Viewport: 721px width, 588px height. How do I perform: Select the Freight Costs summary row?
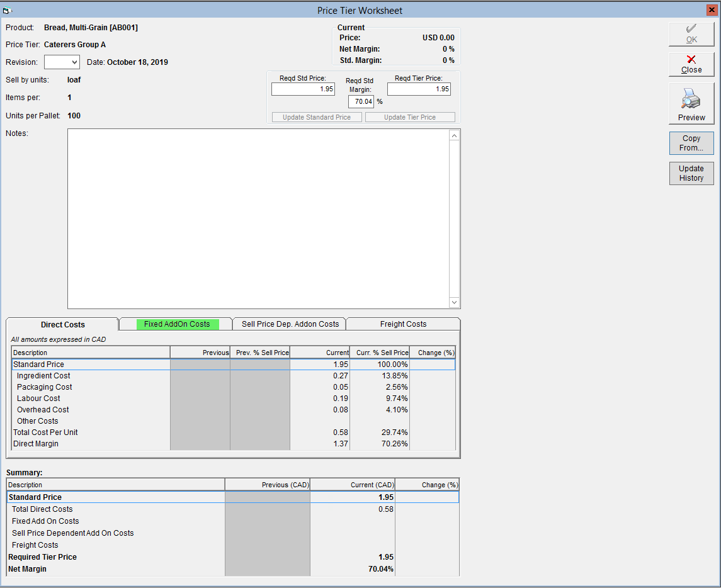click(233, 545)
